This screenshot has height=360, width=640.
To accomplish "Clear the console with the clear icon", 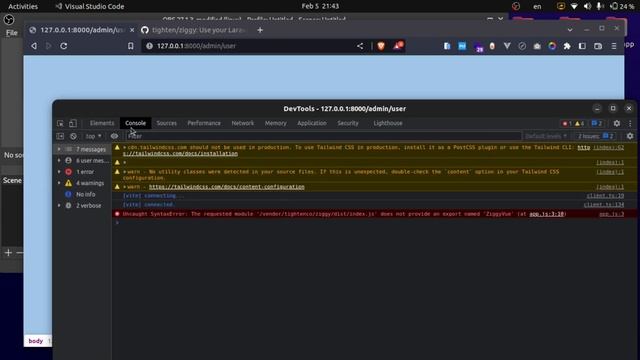I will click(x=73, y=136).
